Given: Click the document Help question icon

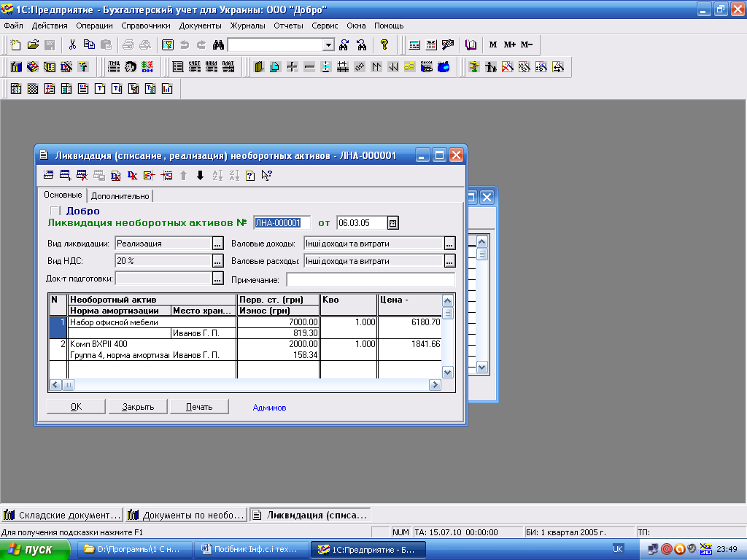Looking at the screenshot, I should (250, 175).
